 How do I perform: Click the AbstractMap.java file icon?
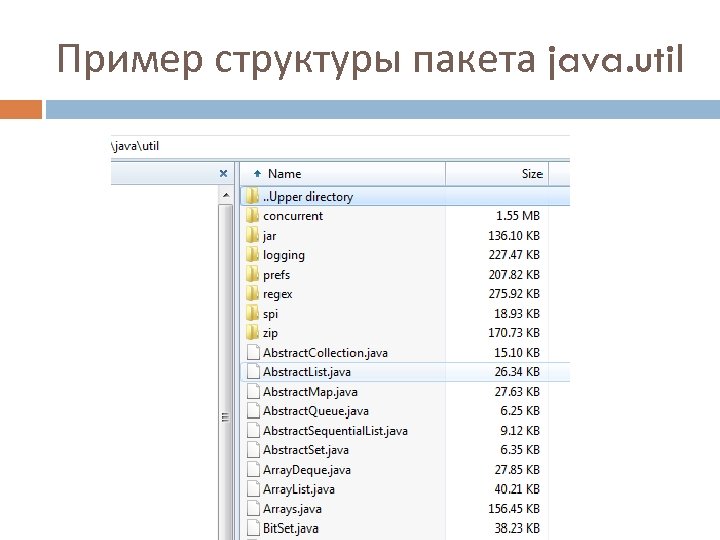pos(253,392)
